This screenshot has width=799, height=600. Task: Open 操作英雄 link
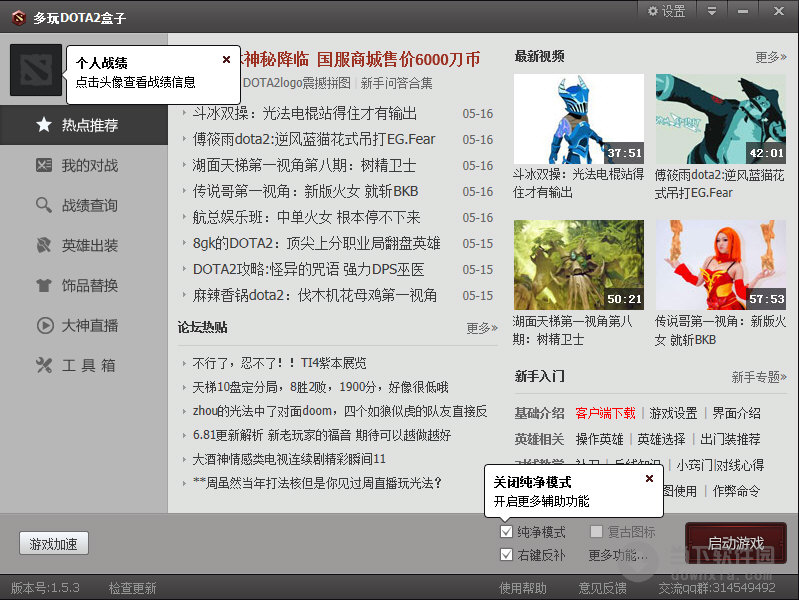coord(599,439)
